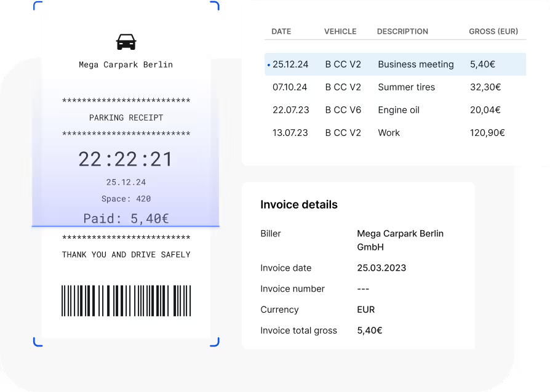Click the Engine oil description

(399, 110)
